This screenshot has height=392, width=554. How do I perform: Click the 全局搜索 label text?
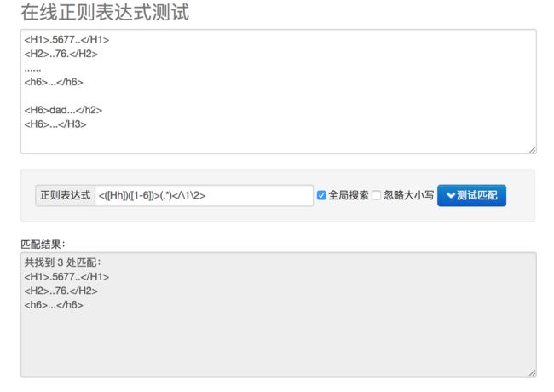click(x=349, y=195)
